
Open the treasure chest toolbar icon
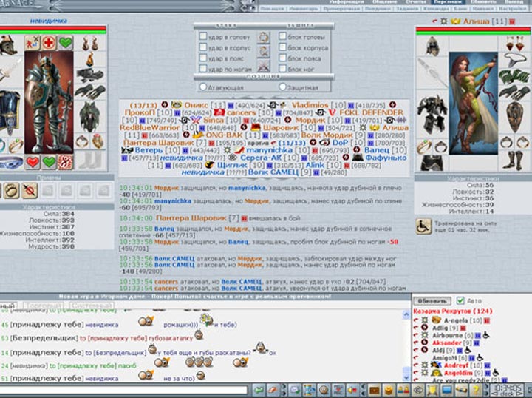pyautogui.click(x=375, y=391)
